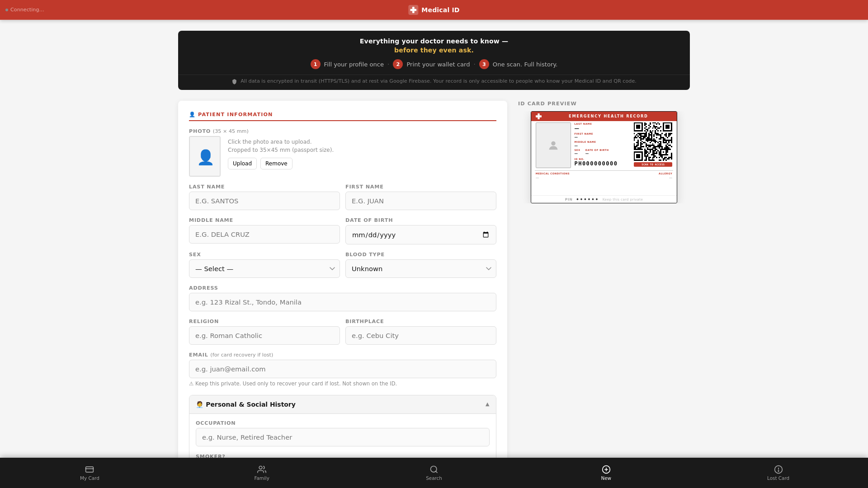This screenshot has width=868, height=488.
Task: Click the Scan to Access label on card preview
Action: tap(653, 164)
